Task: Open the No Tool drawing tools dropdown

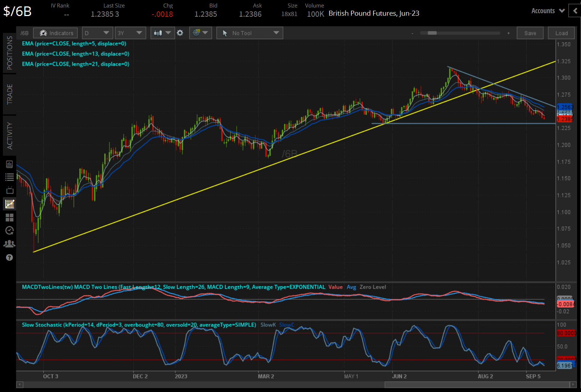Action: click(x=249, y=33)
